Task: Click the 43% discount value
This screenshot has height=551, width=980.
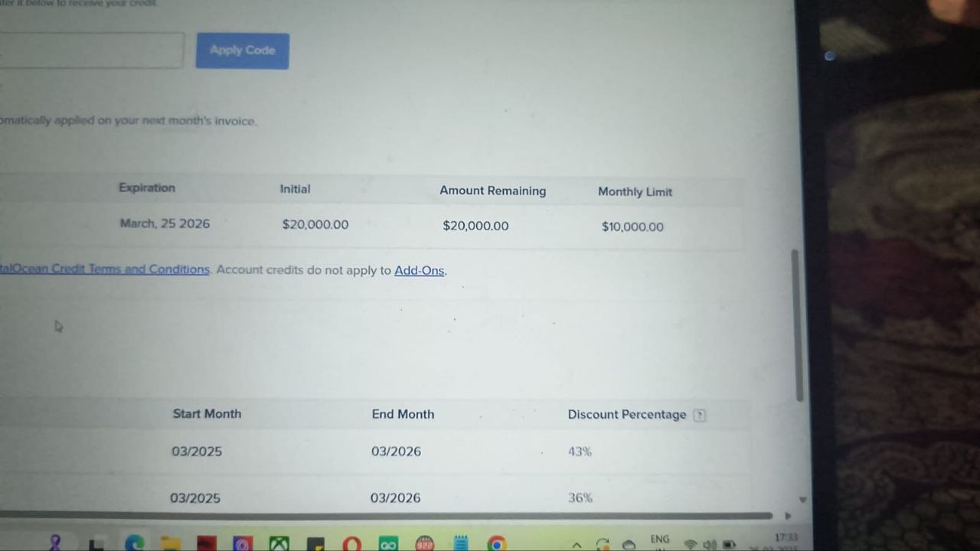Action: [x=580, y=452]
